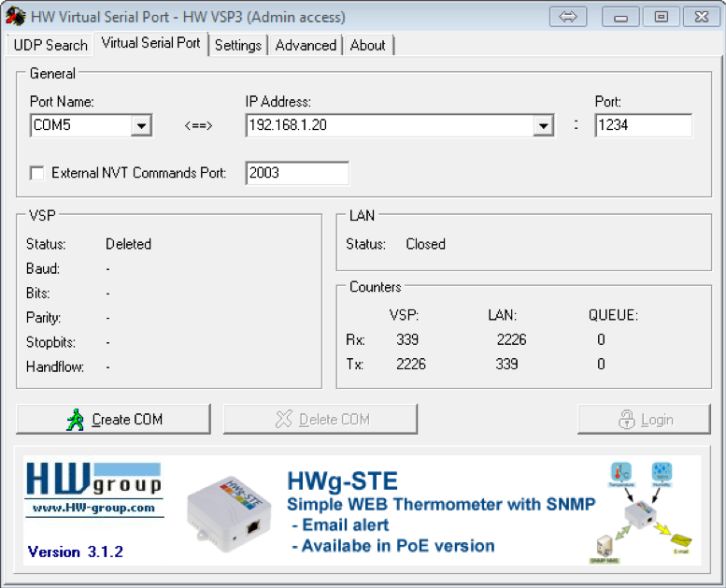Click the LAN Status value Closed
Screen dimensions: 726x588
[x=425, y=244]
